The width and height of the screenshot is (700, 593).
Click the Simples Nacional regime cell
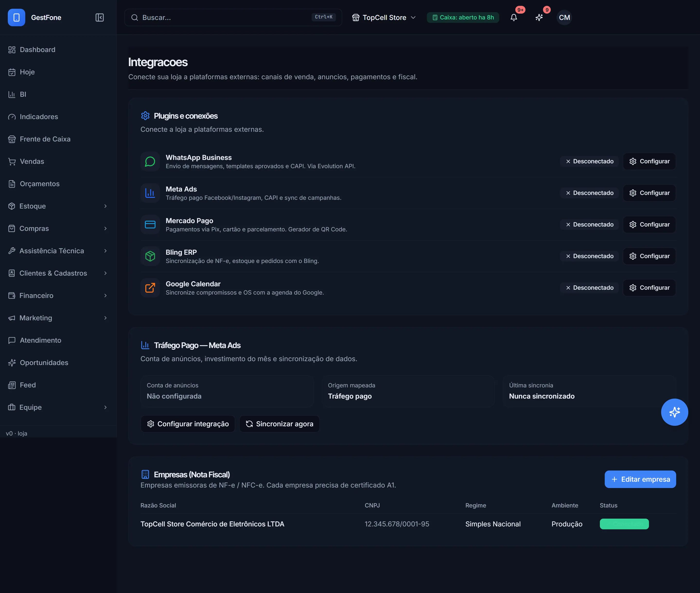[x=493, y=524]
